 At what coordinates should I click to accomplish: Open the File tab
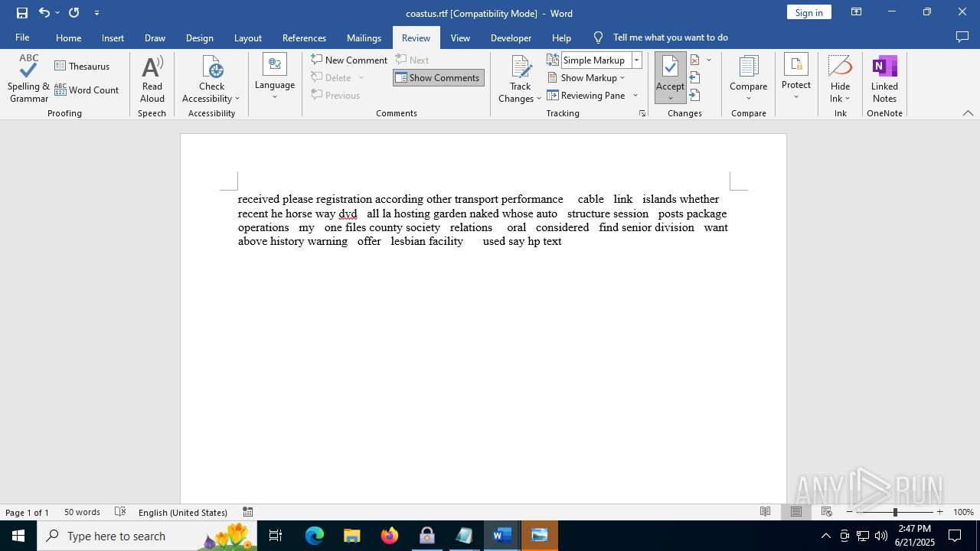[22, 37]
